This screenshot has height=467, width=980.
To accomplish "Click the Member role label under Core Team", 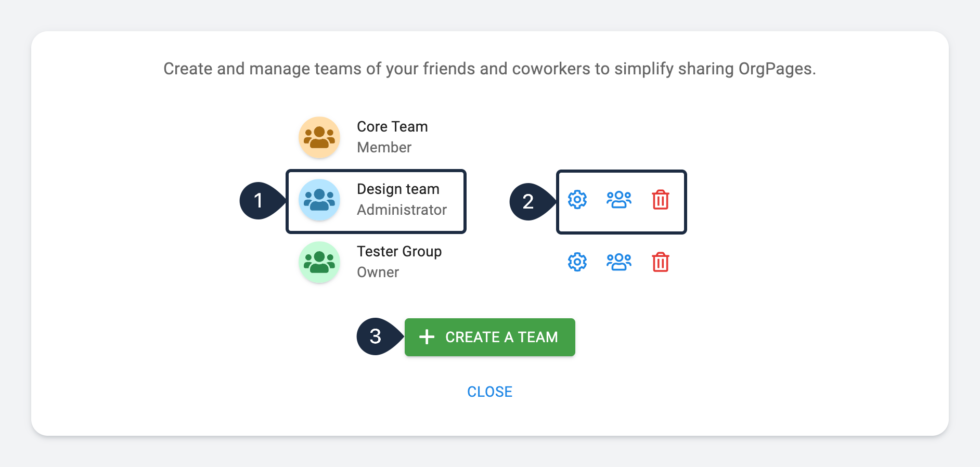I will click(384, 147).
